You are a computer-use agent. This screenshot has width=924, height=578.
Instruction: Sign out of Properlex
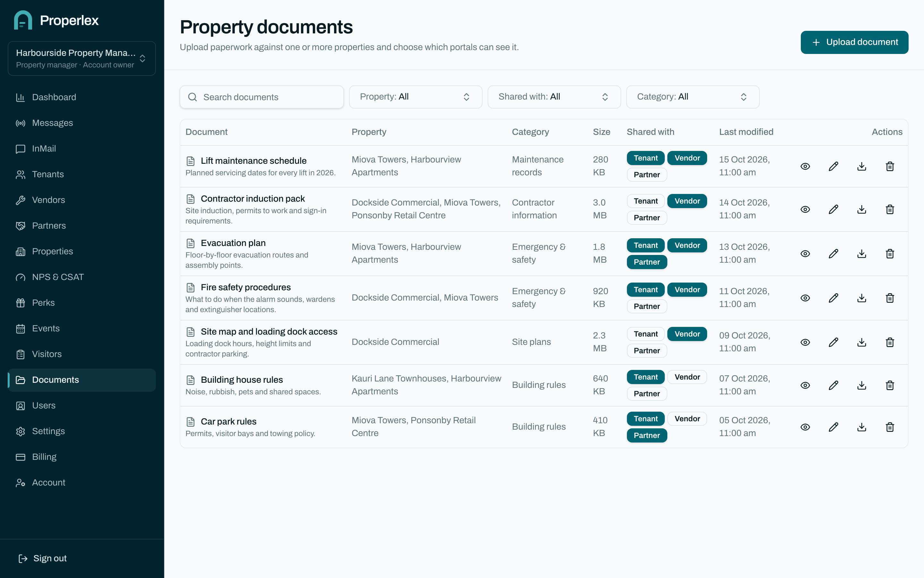43,558
